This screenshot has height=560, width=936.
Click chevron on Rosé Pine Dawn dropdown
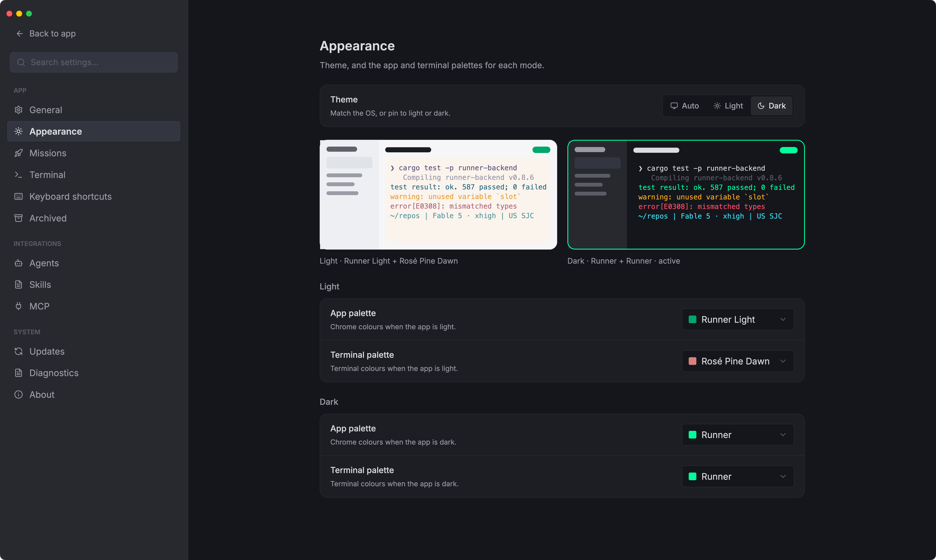(x=783, y=361)
